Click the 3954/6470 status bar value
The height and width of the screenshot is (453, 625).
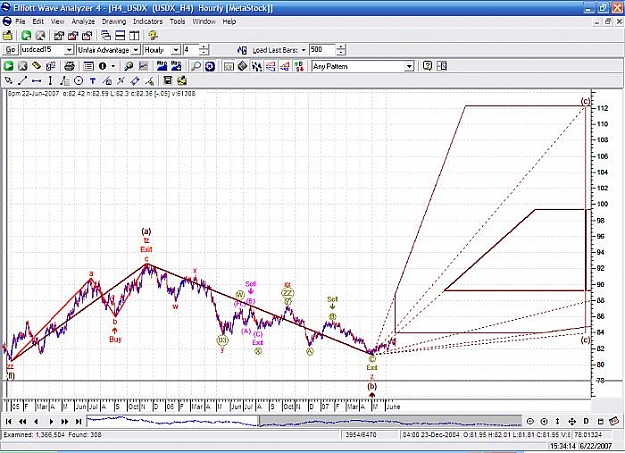pyautogui.click(x=361, y=435)
